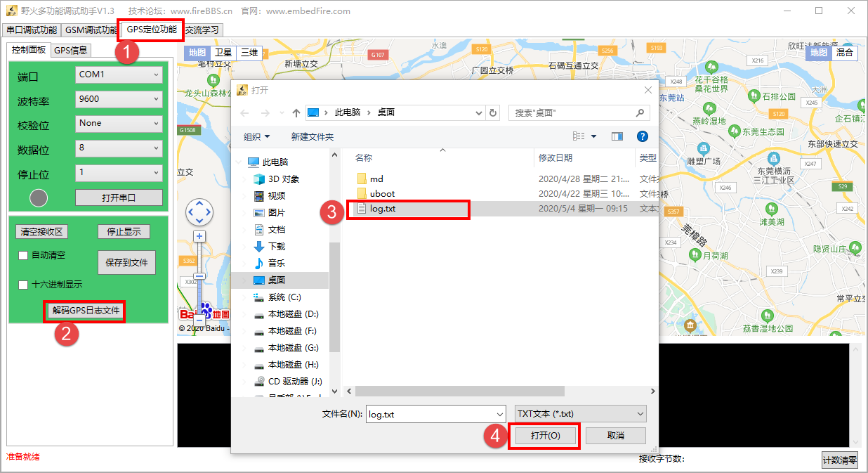Open 端口 COM1 dropdown

[x=119, y=74]
